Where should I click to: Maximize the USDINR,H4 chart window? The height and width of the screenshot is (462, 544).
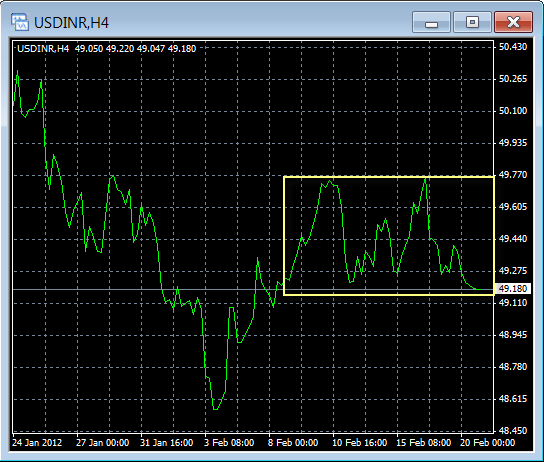click(472, 22)
